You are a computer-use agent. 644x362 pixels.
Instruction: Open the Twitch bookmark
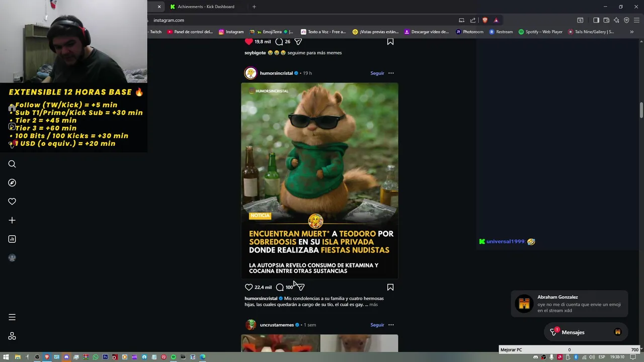click(155, 32)
